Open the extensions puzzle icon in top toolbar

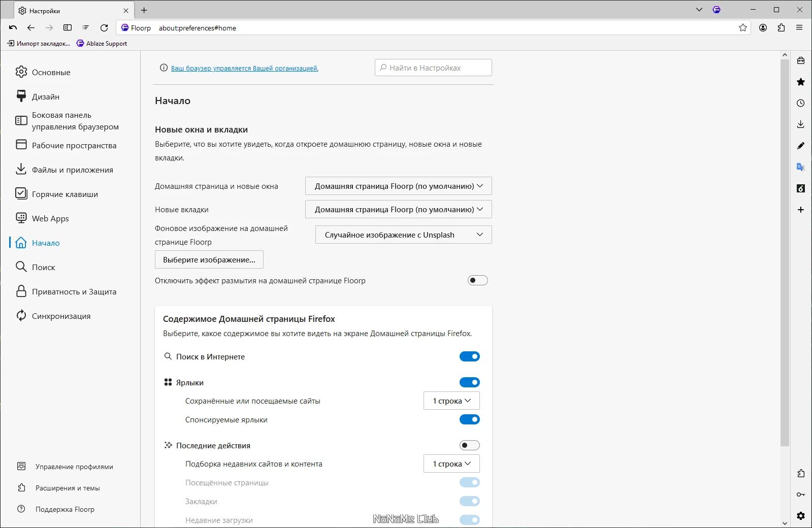click(x=781, y=28)
